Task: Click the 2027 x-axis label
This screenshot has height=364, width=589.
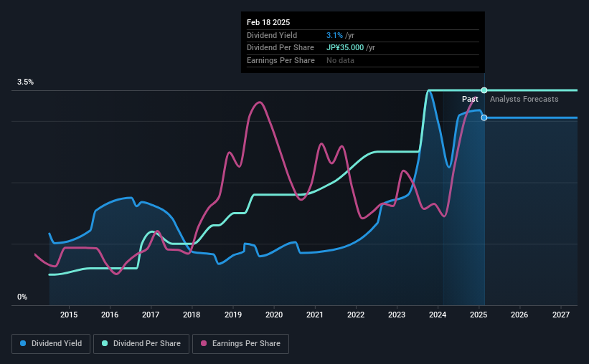Action: pyautogui.click(x=561, y=315)
